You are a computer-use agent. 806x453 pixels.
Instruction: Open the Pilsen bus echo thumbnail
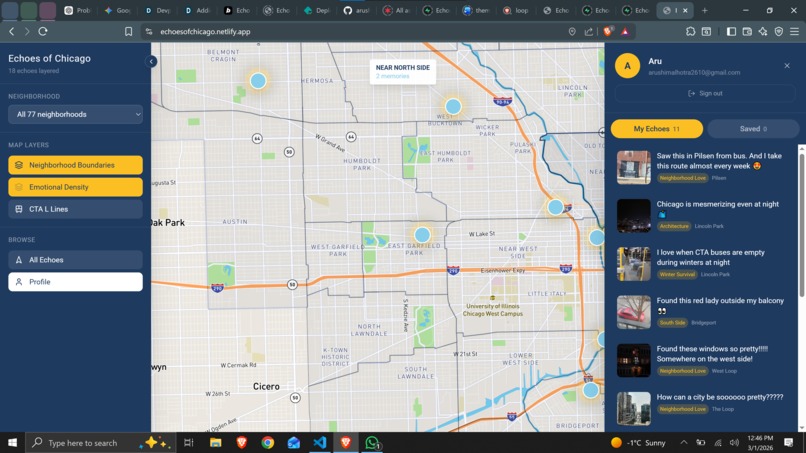[633, 168]
